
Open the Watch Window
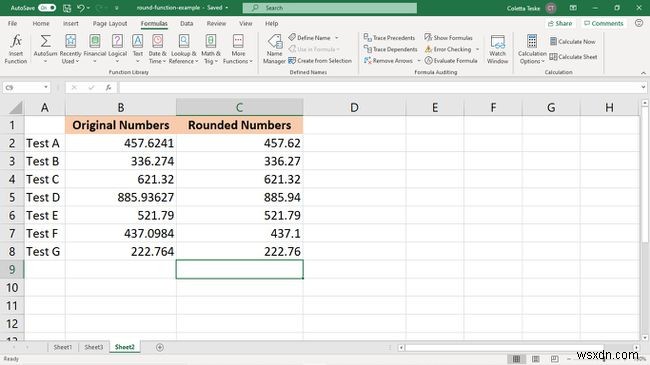point(497,49)
